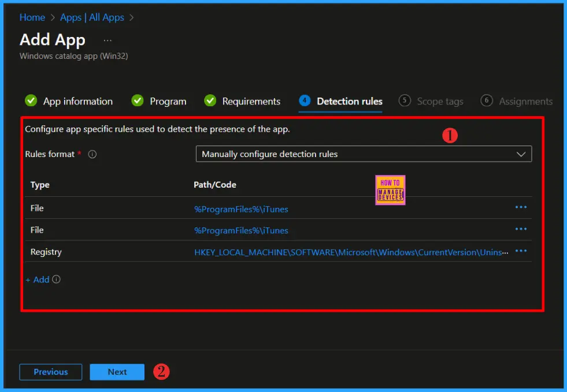Click the step 4 Detection rules circle icon

[x=305, y=100]
